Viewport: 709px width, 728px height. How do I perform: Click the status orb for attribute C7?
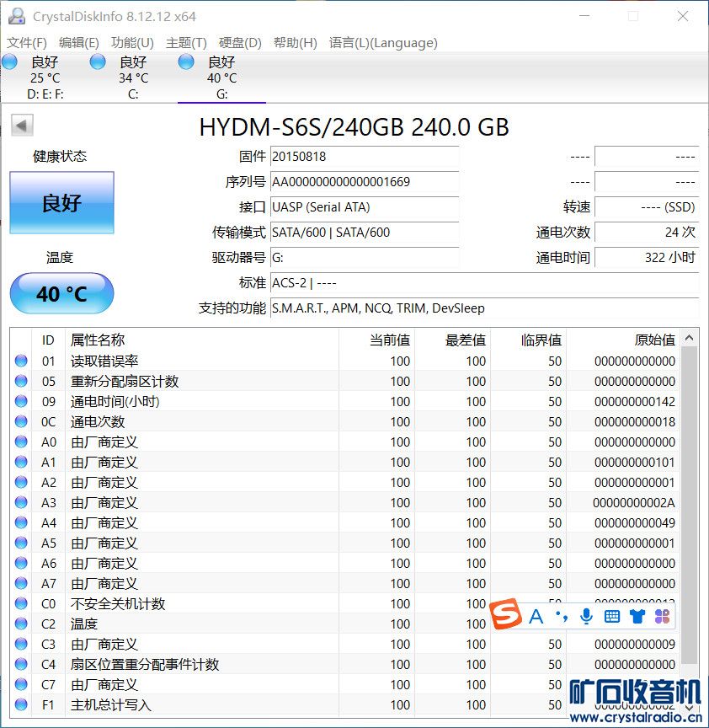click(x=21, y=684)
